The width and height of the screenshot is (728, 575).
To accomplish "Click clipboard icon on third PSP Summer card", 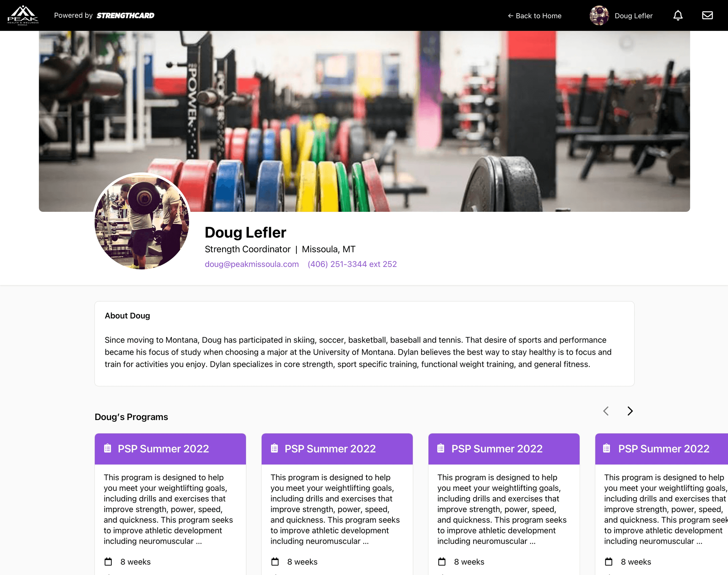I will pyautogui.click(x=441, y=448).
